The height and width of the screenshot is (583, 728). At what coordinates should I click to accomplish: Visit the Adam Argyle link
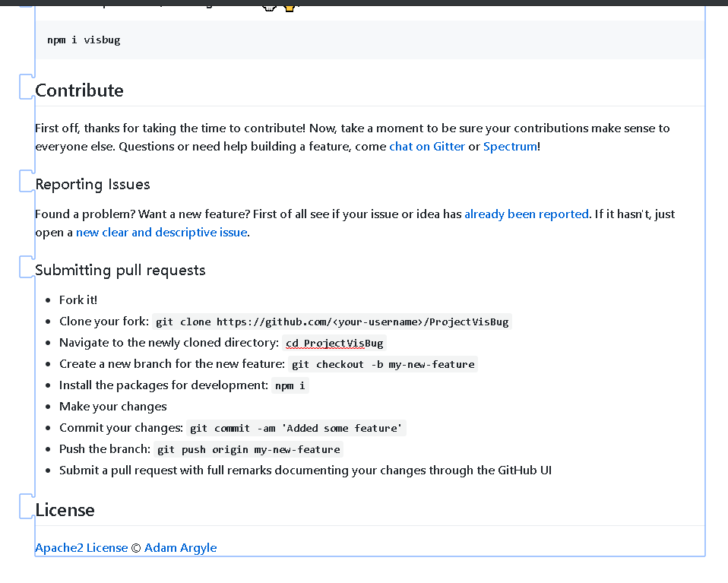tap(180, 548)
